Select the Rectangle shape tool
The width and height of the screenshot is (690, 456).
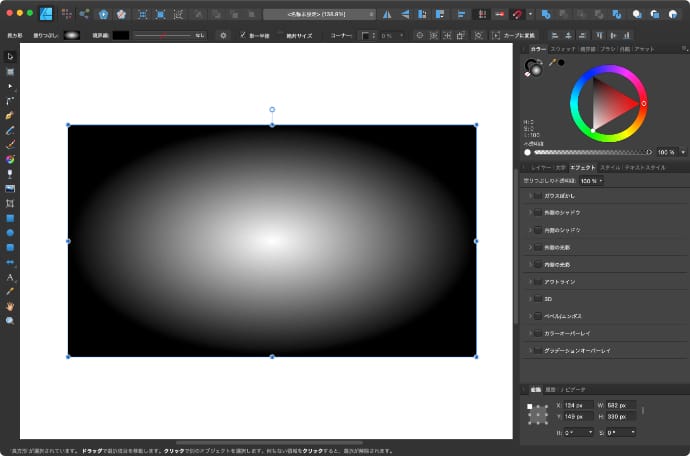(x=10, y=217)
